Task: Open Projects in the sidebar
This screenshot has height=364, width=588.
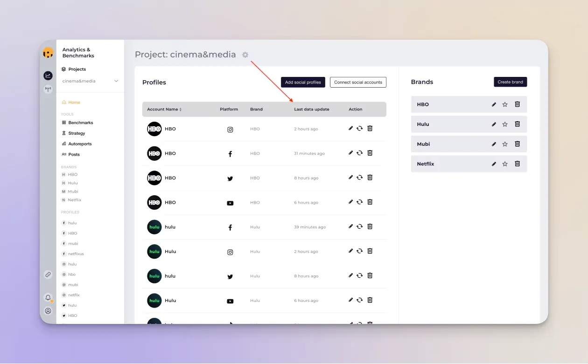Action: pyautogui.click(x=74, y=69)
